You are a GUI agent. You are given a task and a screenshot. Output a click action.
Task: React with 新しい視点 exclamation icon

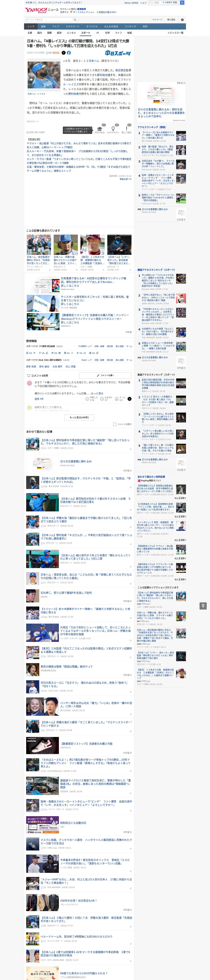point(127,129)
